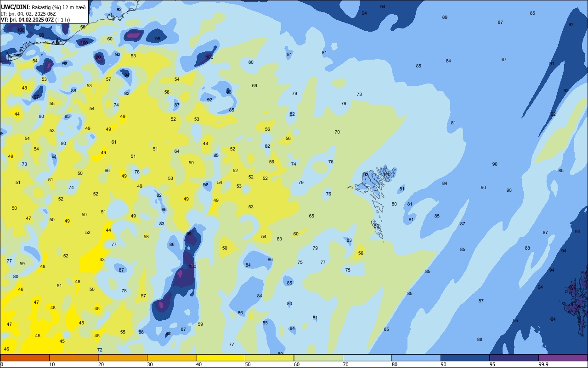
Task: Pick the pale green 60–70 legend swatch
Action: tap(318, 357)
